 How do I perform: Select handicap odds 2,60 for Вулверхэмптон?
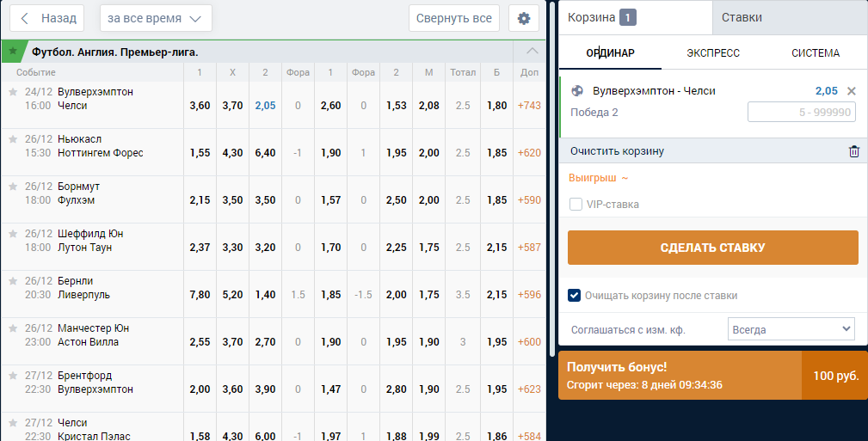[x=330, y=106]
